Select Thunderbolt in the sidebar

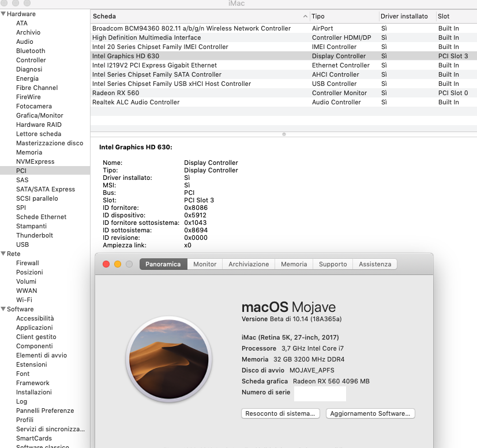pyautogui.click(x=35, y=235)
